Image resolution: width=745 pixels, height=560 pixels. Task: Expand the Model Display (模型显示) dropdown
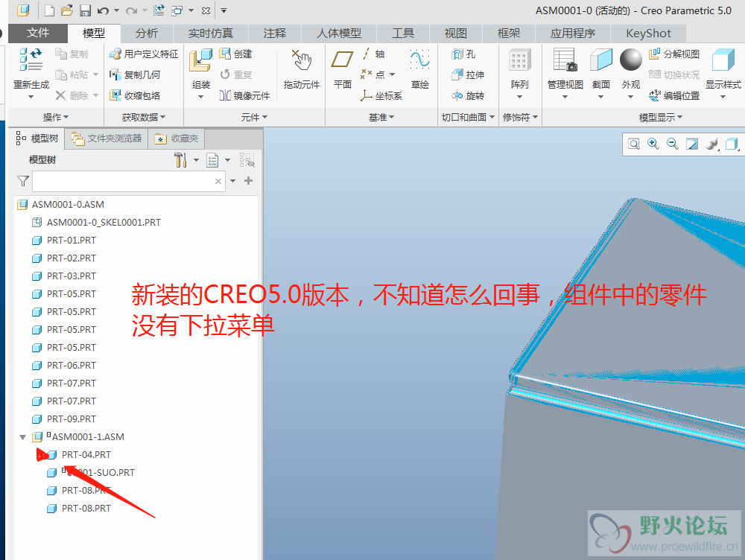pos(660,117)
